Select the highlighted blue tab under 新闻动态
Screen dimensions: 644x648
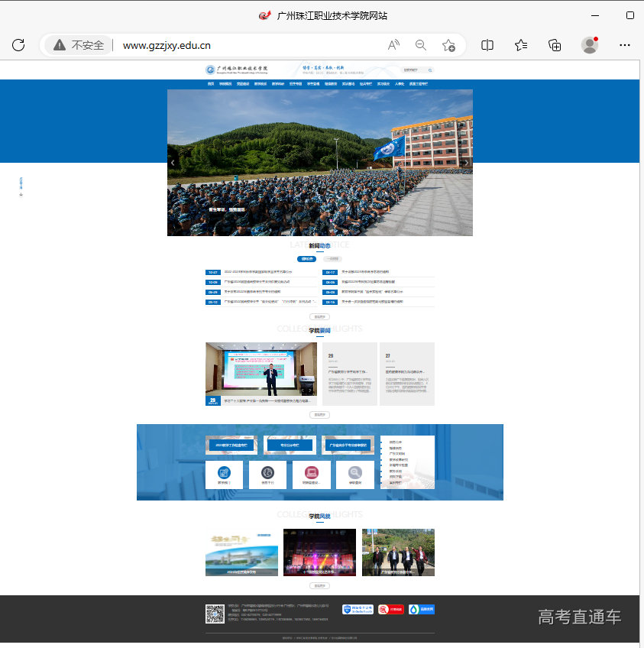[x=306, y=259]
